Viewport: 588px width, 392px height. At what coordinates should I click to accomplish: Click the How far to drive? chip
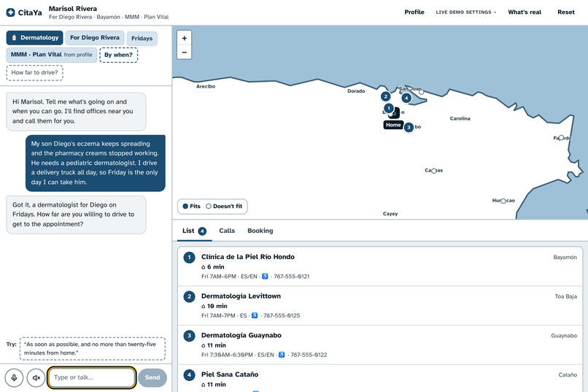click(x=34, y=72)
